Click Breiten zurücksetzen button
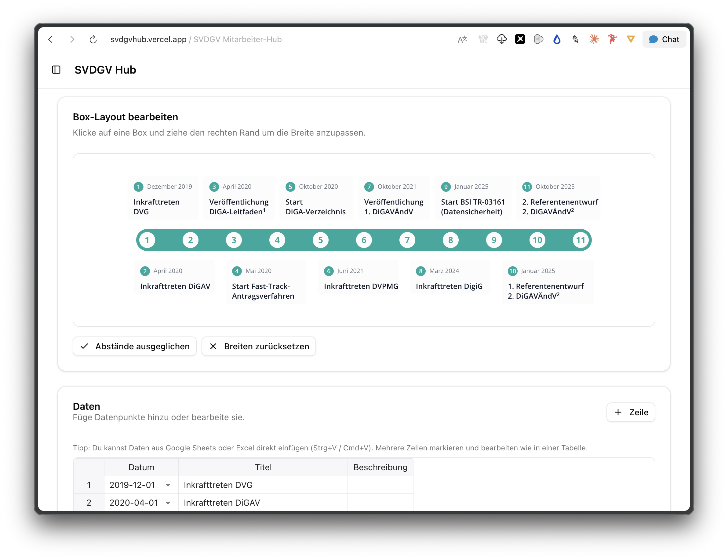 259,346
